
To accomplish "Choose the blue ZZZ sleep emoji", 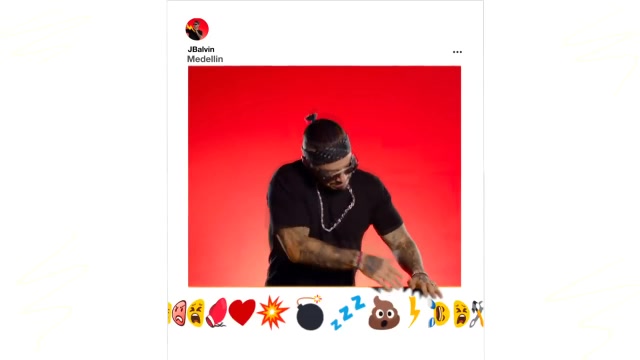I will (x=347, y=312).
